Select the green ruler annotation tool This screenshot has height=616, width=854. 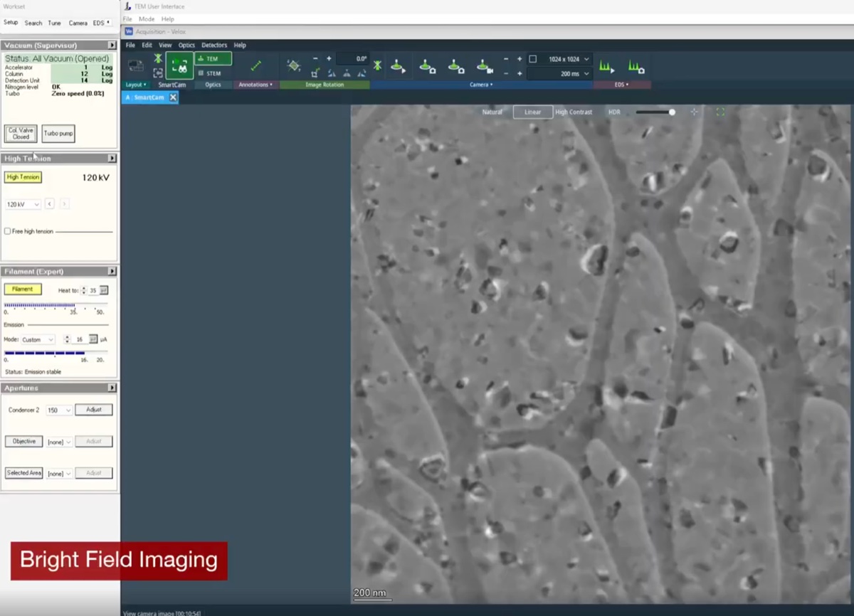point(256,66)
